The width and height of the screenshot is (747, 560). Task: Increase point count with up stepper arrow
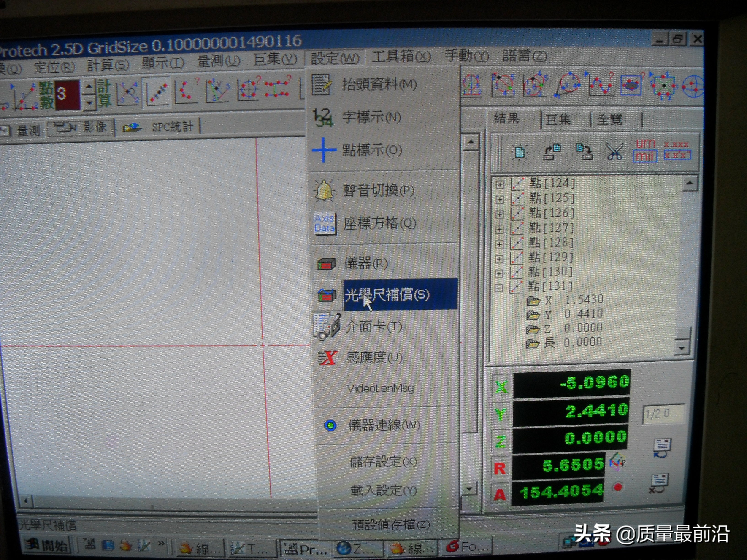89,87
